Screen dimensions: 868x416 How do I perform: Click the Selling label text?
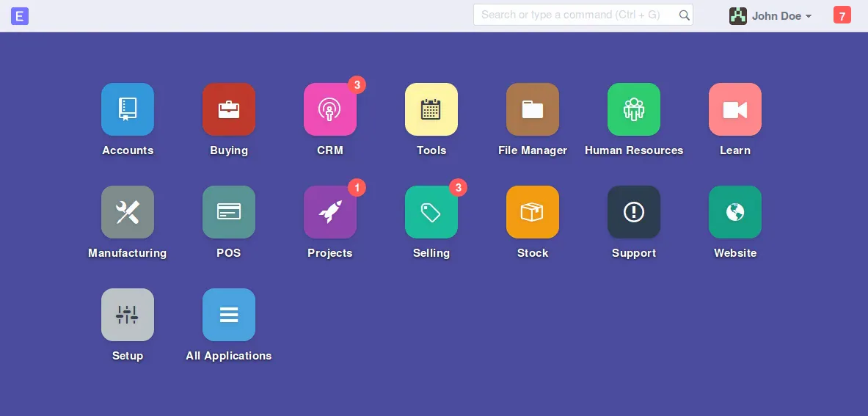(x=431, y=253)
